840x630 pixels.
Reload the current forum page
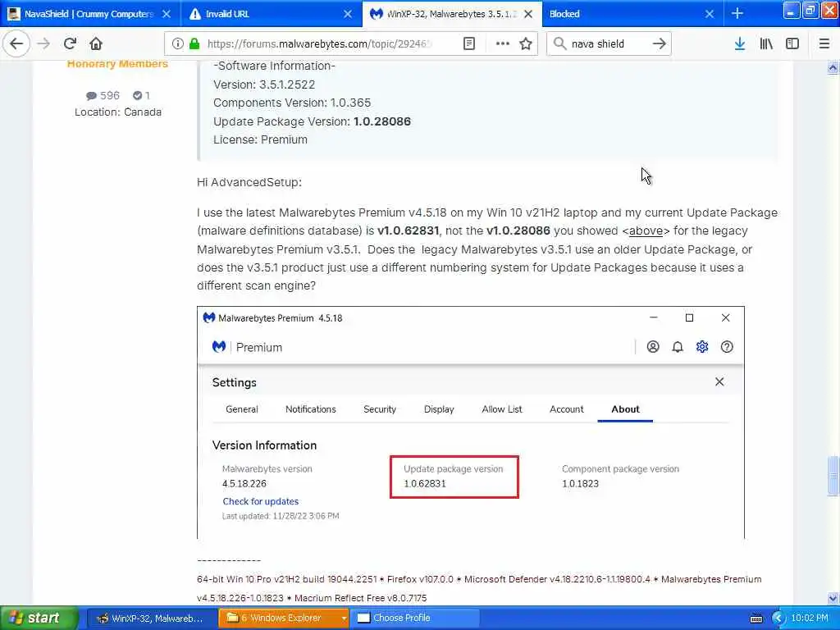pyautogui.click(x=70, y=44)
